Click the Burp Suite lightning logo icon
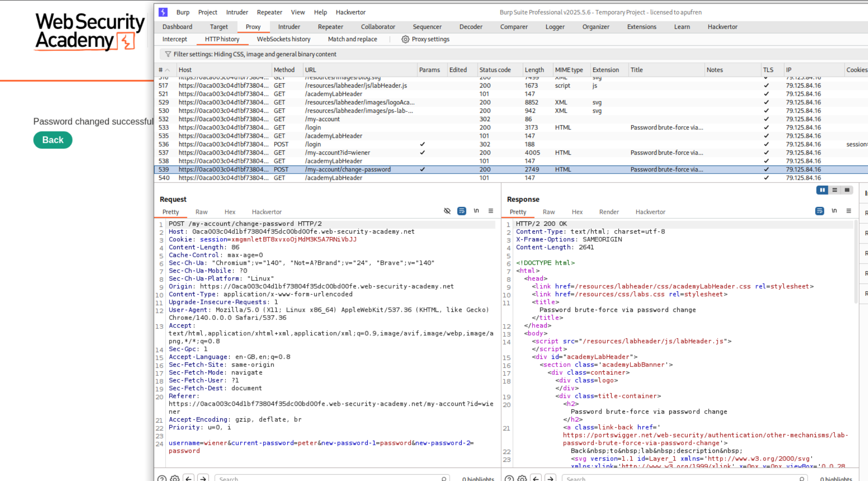 click(163, 12)
